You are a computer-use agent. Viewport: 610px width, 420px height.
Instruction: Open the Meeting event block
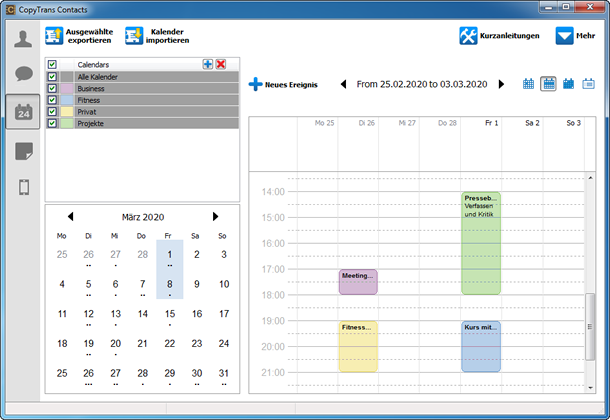coord(358,282)
